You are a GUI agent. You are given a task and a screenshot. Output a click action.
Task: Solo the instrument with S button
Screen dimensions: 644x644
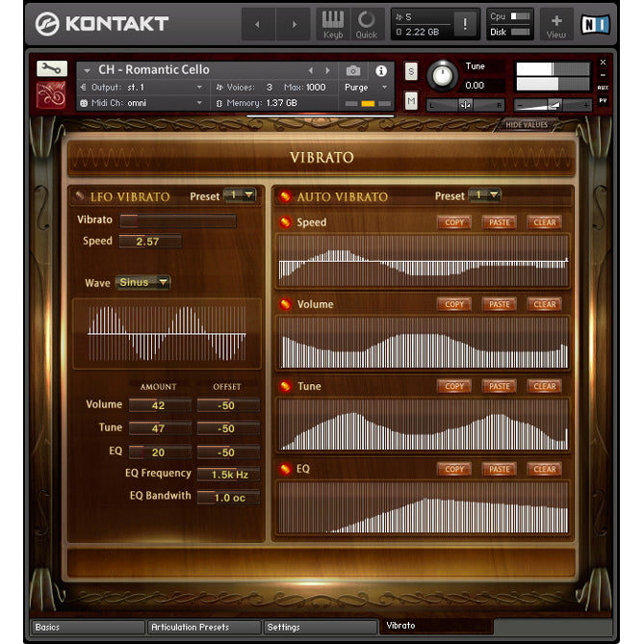click(x=411, y=71)
